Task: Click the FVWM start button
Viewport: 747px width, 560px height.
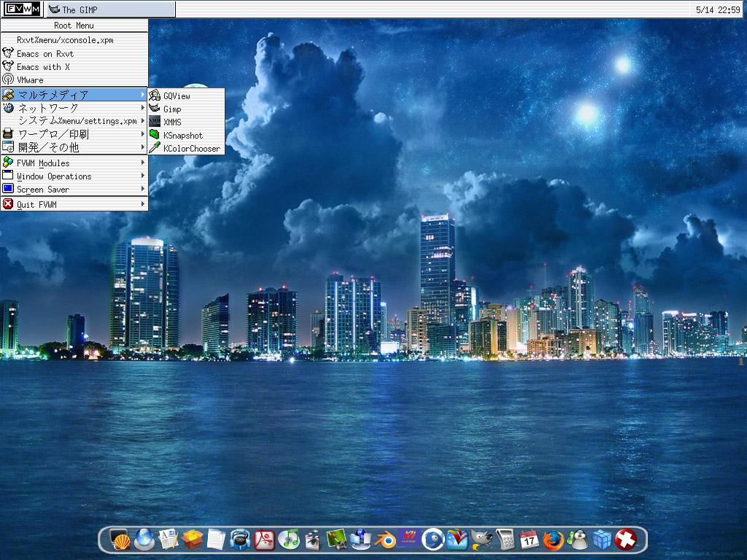Action: (22, 9)
